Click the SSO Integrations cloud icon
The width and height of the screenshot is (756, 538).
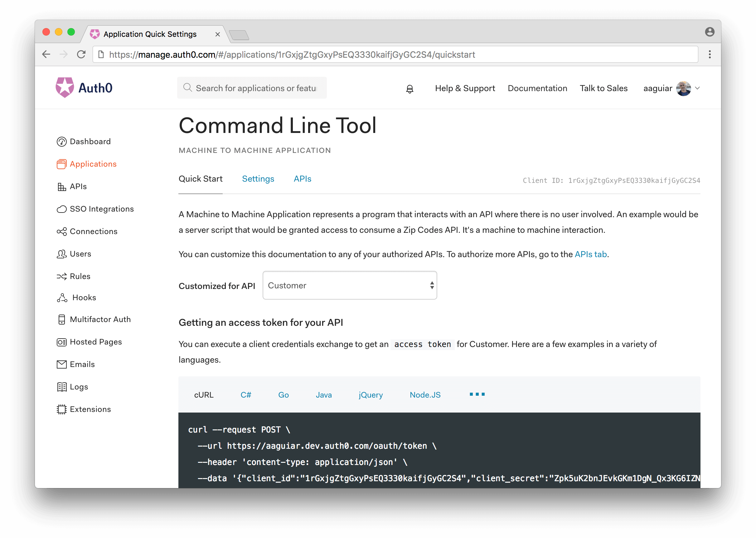[x=61, y=209]
